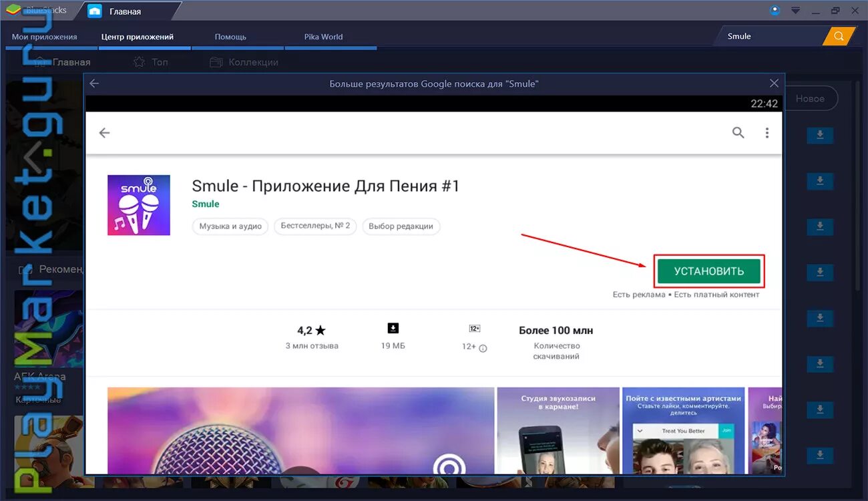Open the Студия звукозаписи в кармане screenshot
Viewport: 868px width, 501px height.
coord(558,430)
